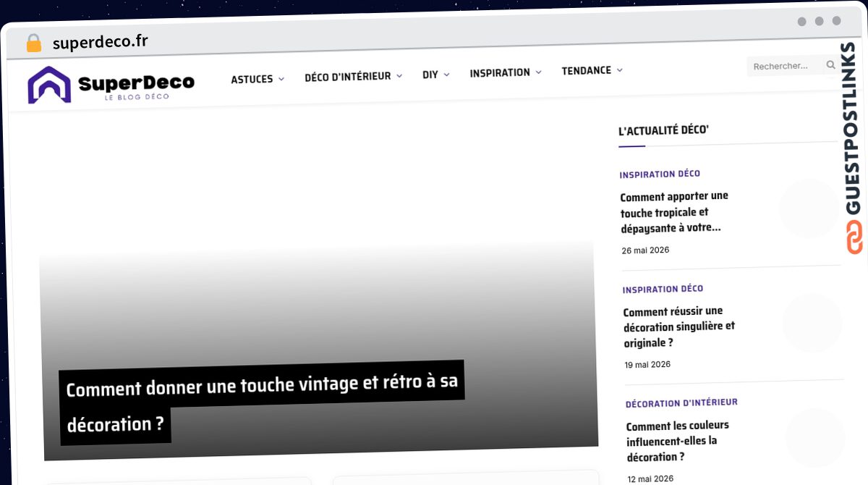Screen dimensions: 868x485
Task: Click the first INSPIRATION DÉCO category label
Action: (660, 174)
